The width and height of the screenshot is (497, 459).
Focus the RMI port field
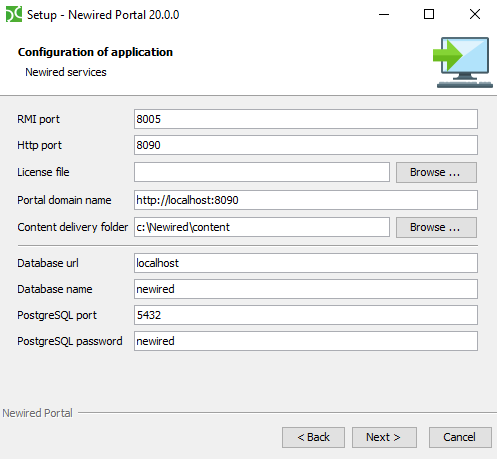(306, 119)
